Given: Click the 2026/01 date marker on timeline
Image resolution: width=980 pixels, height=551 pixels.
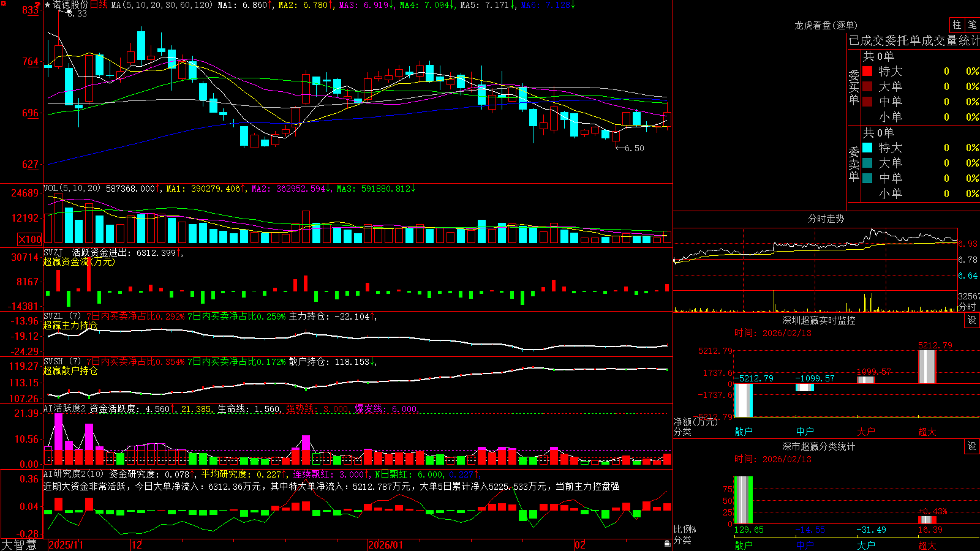Looking at the screenshot, I should coord(386,544).
